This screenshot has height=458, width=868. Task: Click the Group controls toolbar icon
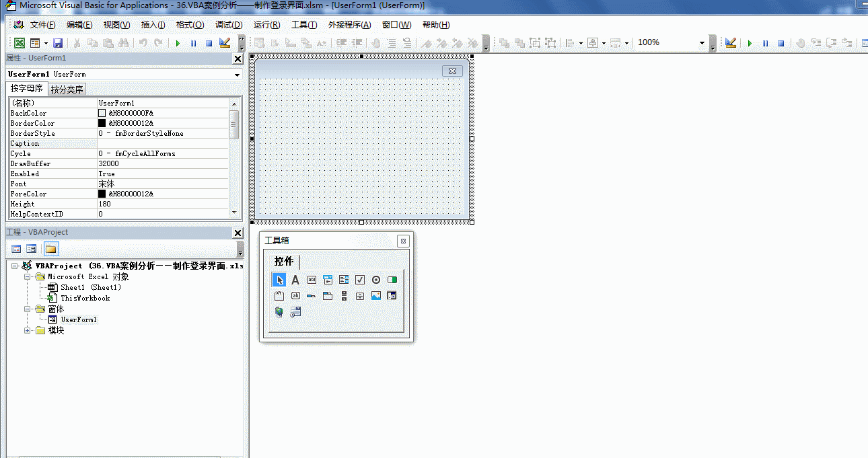point(535,43)
